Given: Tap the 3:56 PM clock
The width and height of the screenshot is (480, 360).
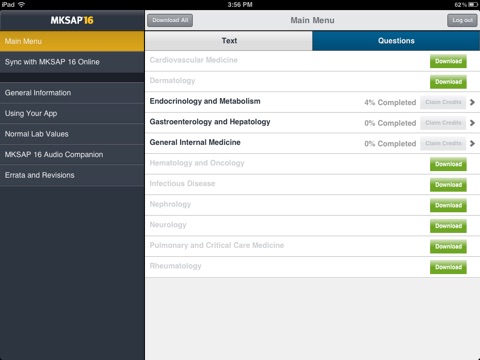Looking at the screenshot, I should pyautogui.click(x=240, y=5).
